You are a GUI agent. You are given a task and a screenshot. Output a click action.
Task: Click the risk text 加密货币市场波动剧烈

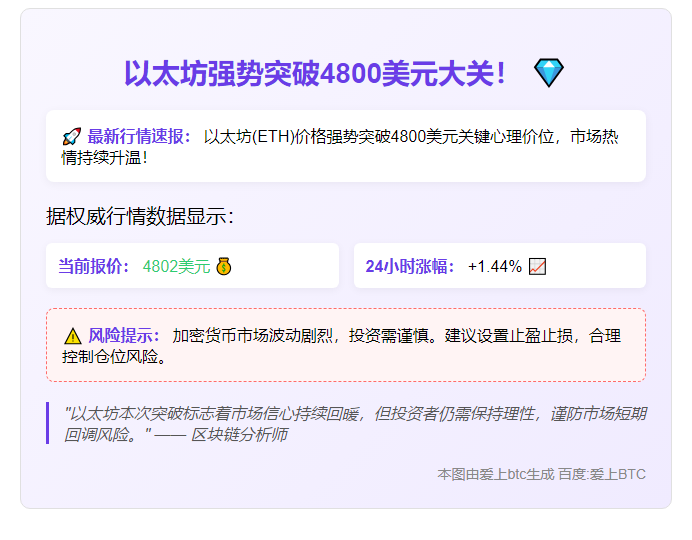[252, 336]
